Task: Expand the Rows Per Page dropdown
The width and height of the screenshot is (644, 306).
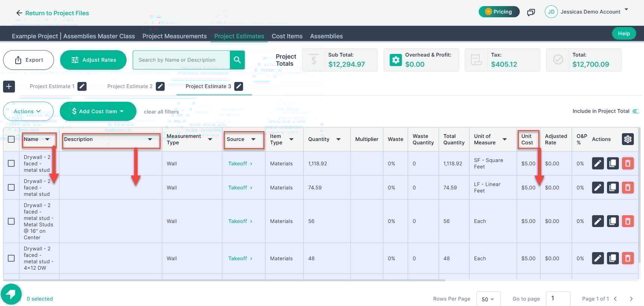Action: (x=488, y=299)
